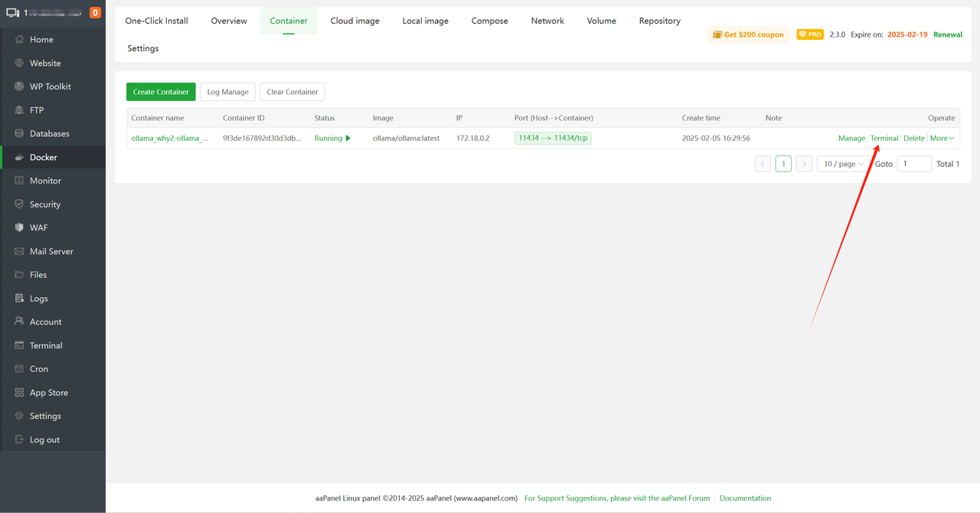This screenshot has width=980, height=513.
Task: Open the 10 / page size dropdown
Action: 843,164
